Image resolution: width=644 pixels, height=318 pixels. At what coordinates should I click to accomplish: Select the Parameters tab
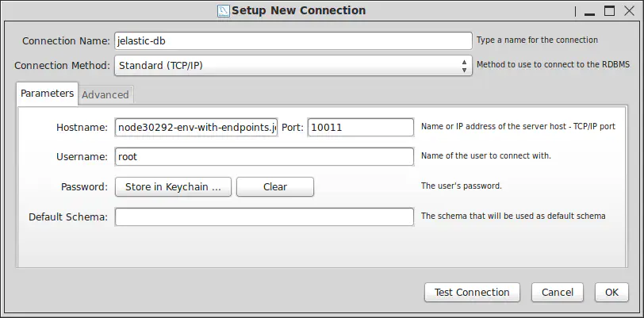click(x=47, y=94)
